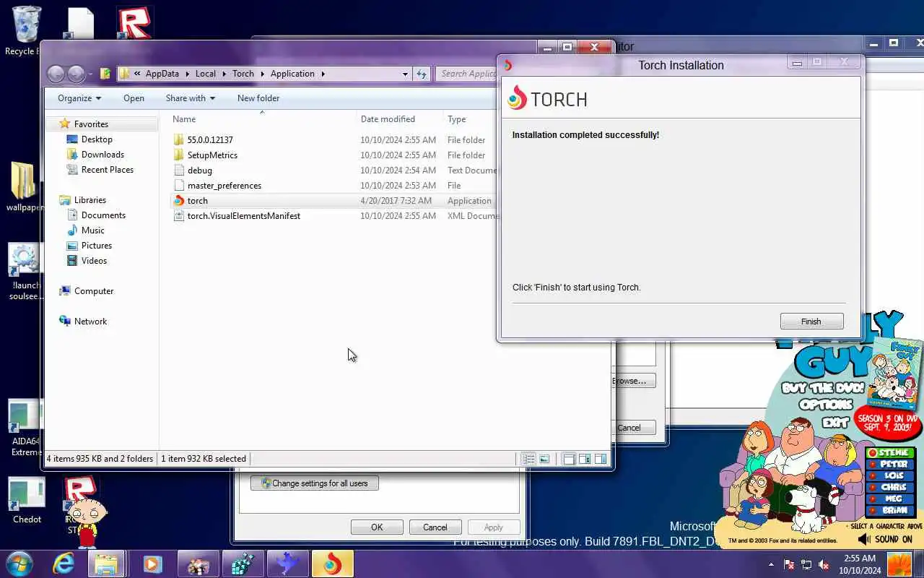Expand the arrow after Application breadcrumb
This screenshot has height=578, width=924.
[323, 74]
